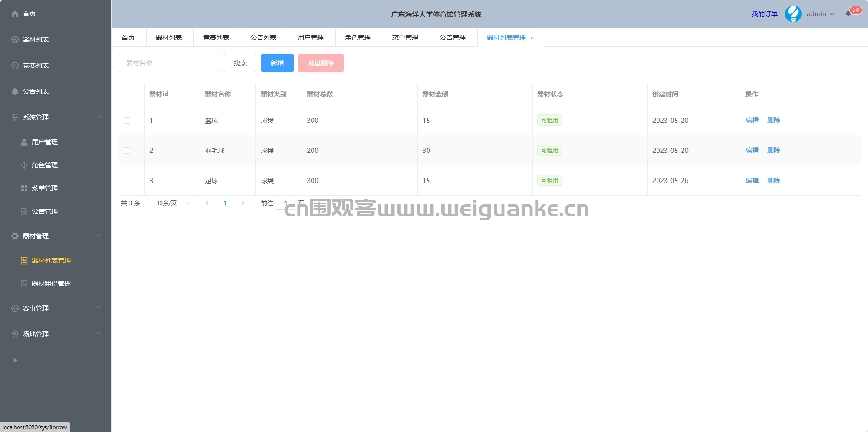The height and width of the screenshot is (432, 868).
Task: Collapse the 系统管理 menu chevron
Action: point(99,117)
